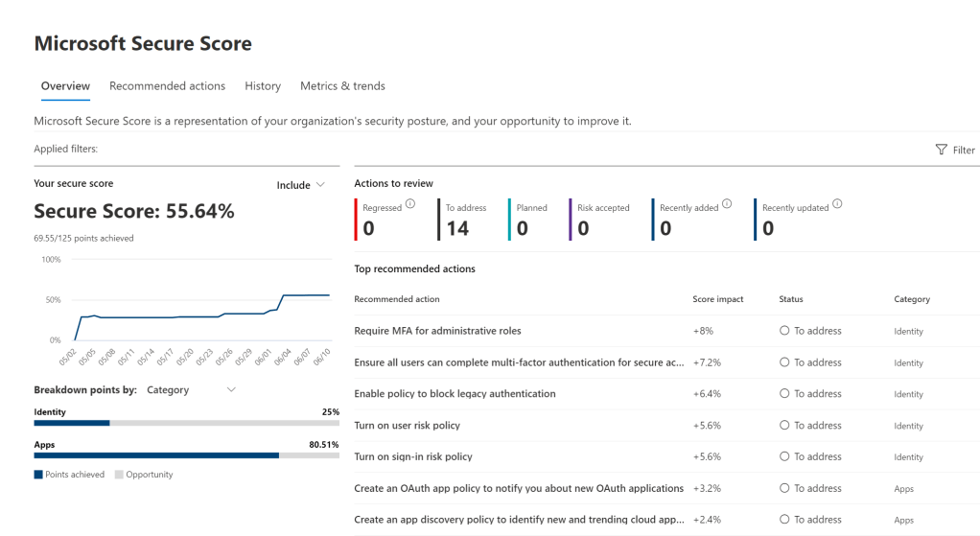980x536 pixels.
Task: Click the Filter funnel icon
Action: (941, 150)
